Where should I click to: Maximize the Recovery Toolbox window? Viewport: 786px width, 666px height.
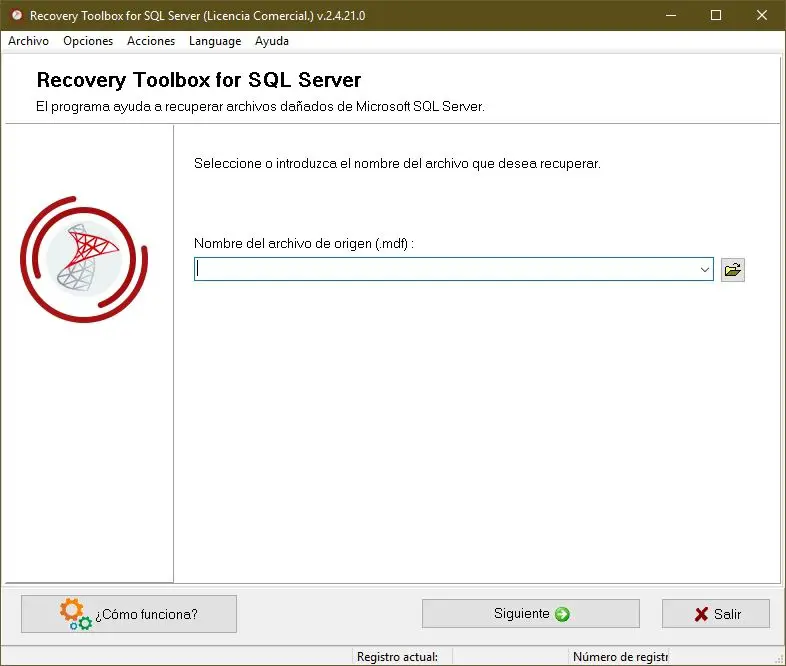click(716, 16)
